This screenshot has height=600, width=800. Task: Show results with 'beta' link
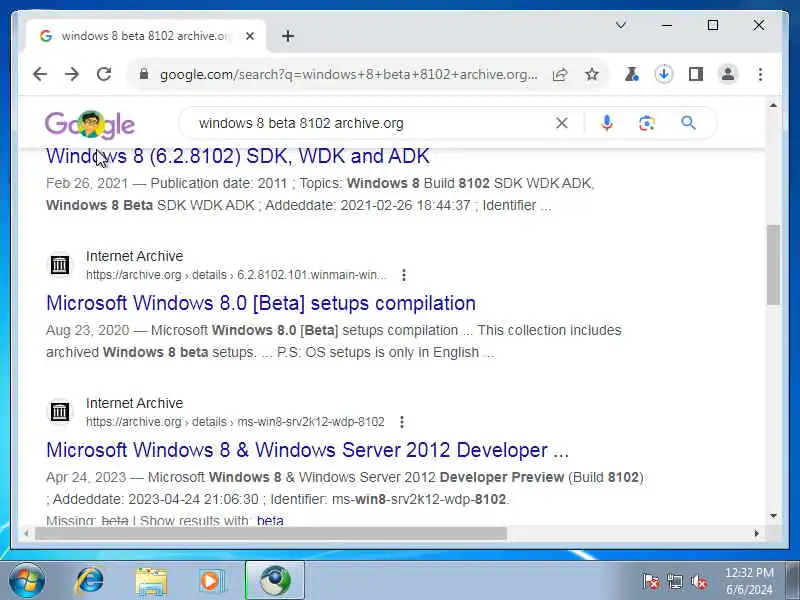coord(270,520)
